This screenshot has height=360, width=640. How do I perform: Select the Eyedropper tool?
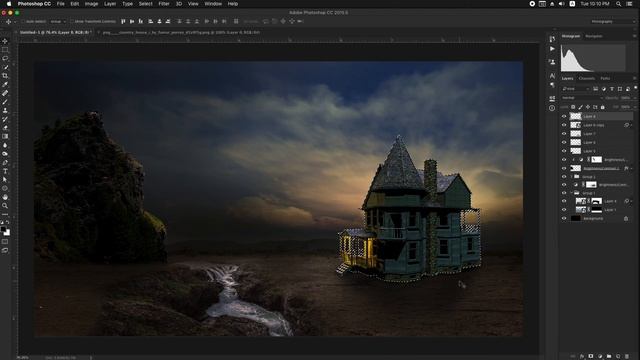coord(5,84)
